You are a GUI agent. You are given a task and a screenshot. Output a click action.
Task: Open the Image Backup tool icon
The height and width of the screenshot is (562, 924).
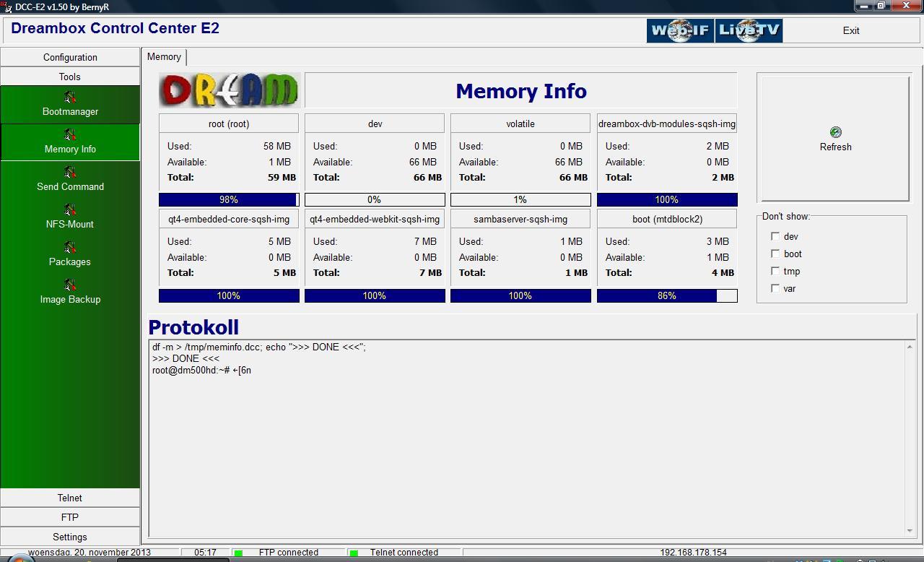click(x=70, y=285)
